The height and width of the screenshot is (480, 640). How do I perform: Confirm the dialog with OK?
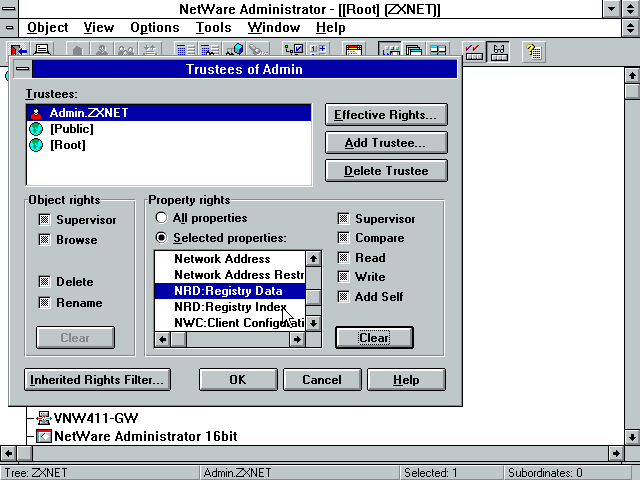tap(238, 380)
